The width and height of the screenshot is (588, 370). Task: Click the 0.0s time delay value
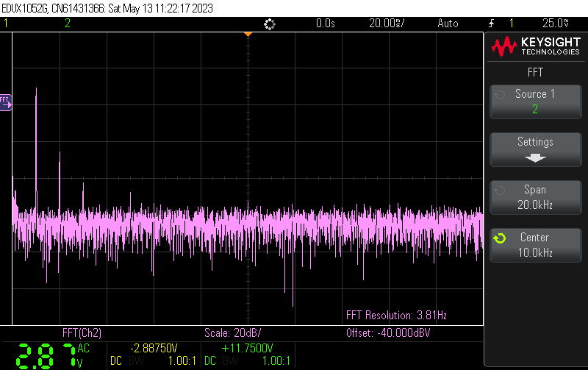(325, 24)
